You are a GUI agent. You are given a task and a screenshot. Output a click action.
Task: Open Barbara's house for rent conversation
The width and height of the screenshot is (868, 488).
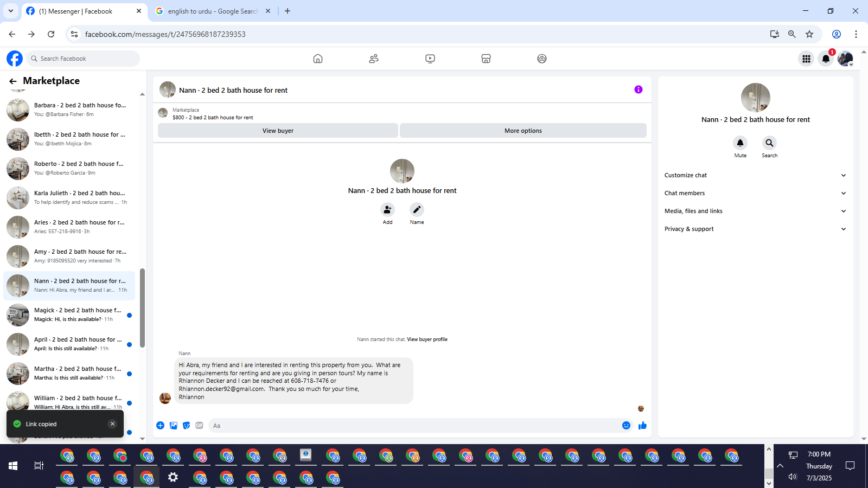69,110
